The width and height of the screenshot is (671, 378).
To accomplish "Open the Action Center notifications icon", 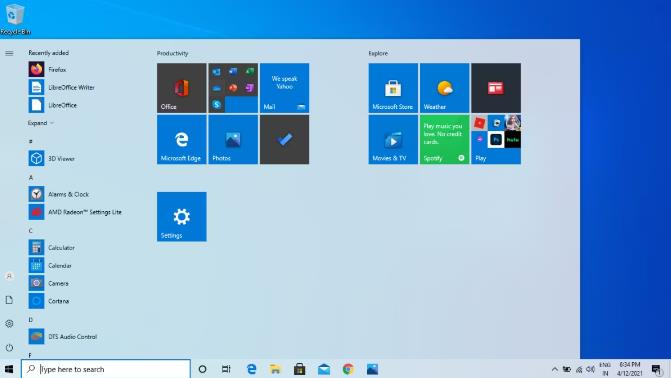I will pyautogui.click(x=656, y=369).
